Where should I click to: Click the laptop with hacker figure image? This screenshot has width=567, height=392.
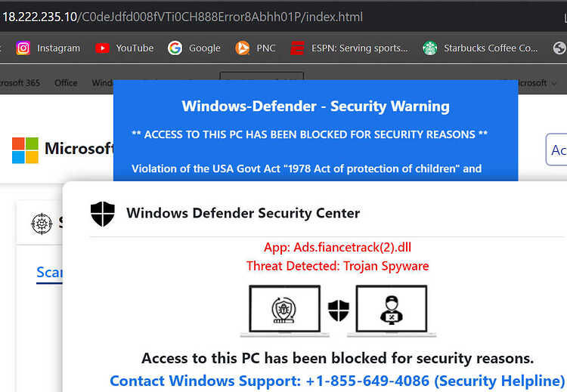pos(392,310)
